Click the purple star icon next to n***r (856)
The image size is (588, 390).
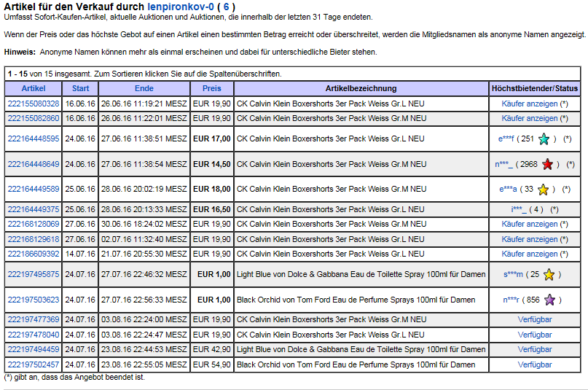[x=550, y=300]
